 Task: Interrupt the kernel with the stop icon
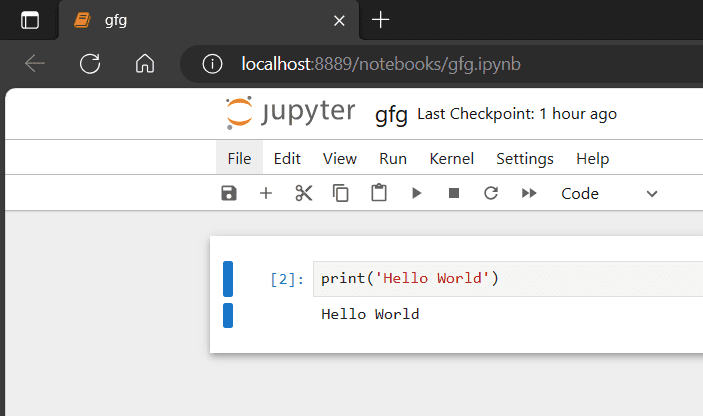[454, 193]
